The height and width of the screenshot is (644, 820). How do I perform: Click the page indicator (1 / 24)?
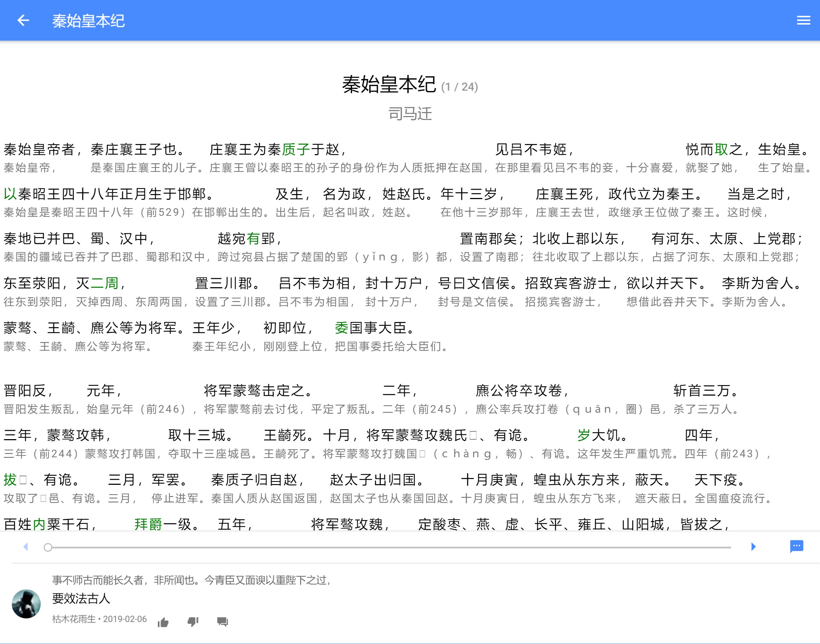tap(459, 87)
